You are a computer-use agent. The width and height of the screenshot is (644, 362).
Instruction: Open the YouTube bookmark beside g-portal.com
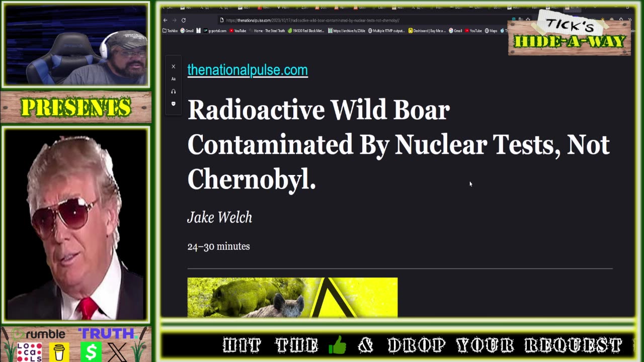coord(238,31)
